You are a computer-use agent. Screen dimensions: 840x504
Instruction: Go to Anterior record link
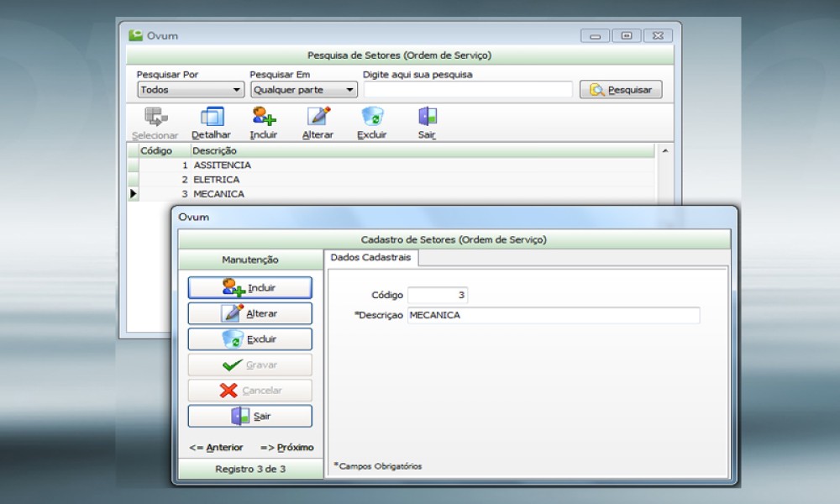pos(216,448)
